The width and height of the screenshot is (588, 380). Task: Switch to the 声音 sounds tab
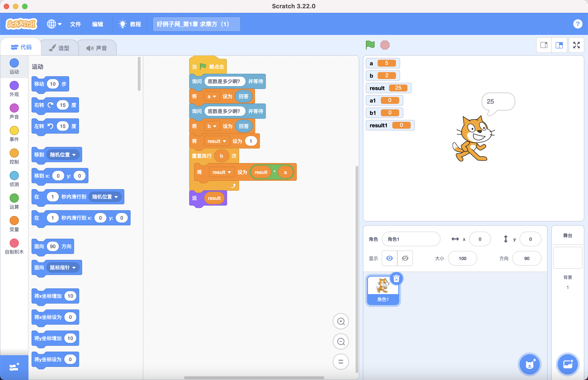click(97, 48)
